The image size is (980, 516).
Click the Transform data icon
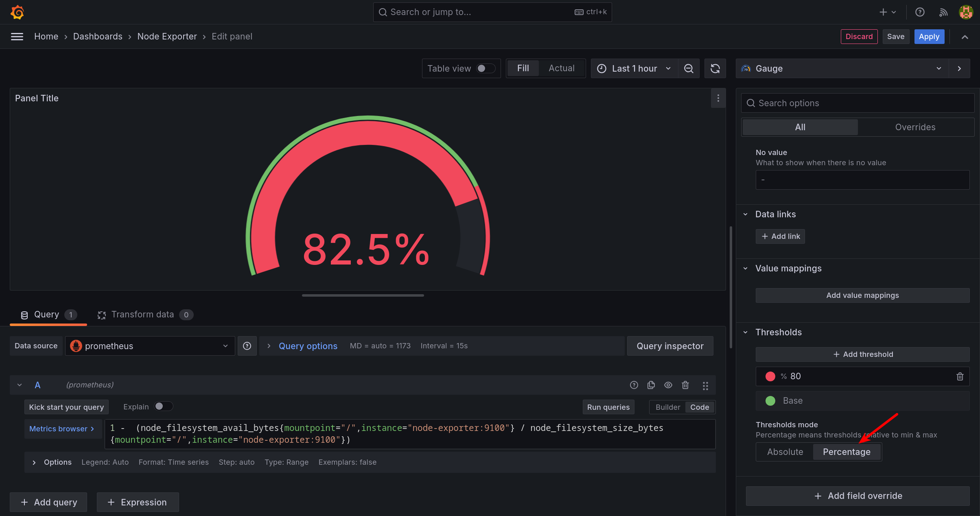click(x=102, y=315)
